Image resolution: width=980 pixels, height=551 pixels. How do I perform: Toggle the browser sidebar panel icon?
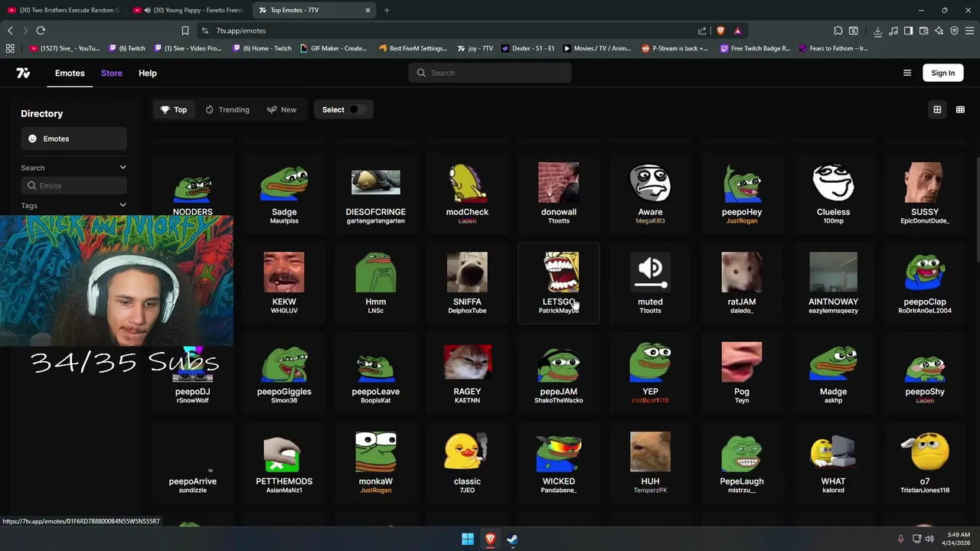pyautogui.click(x=908, y=31)
